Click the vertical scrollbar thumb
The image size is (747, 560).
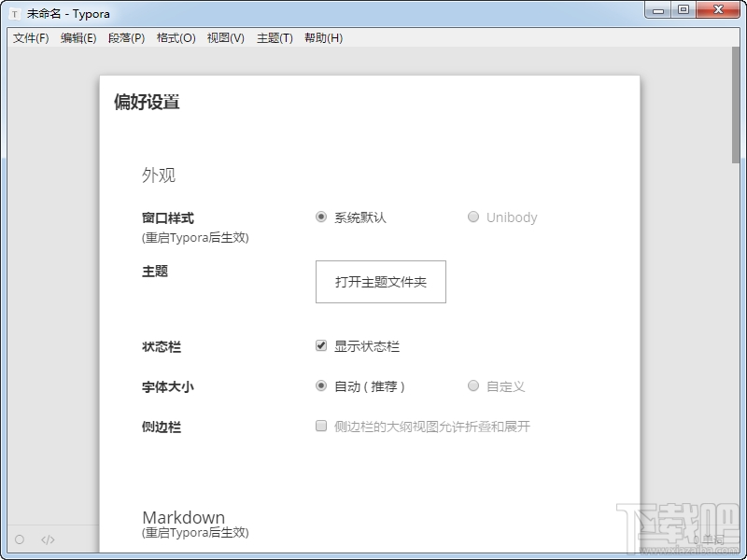[736, 105]
